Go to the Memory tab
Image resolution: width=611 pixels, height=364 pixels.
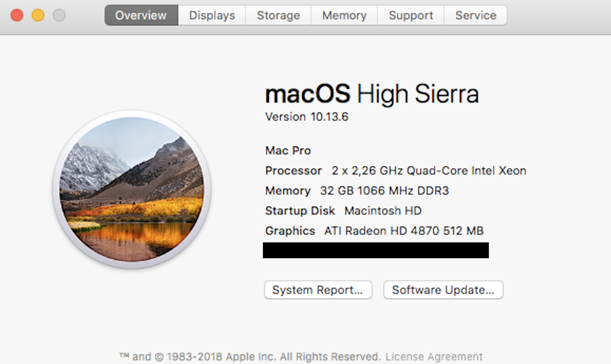pos(344,15)
